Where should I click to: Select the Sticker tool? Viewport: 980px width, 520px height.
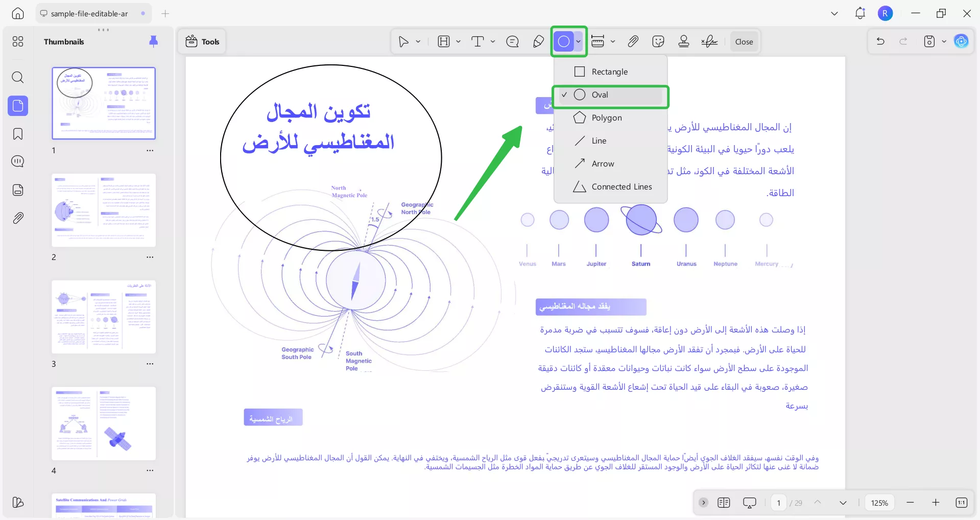[x=658, y=41]
